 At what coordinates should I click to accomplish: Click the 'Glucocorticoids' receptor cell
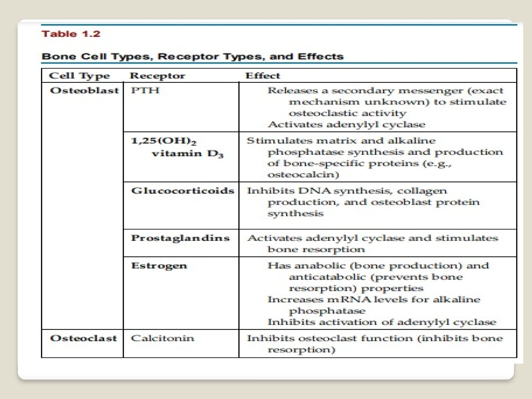click(183, 191)
